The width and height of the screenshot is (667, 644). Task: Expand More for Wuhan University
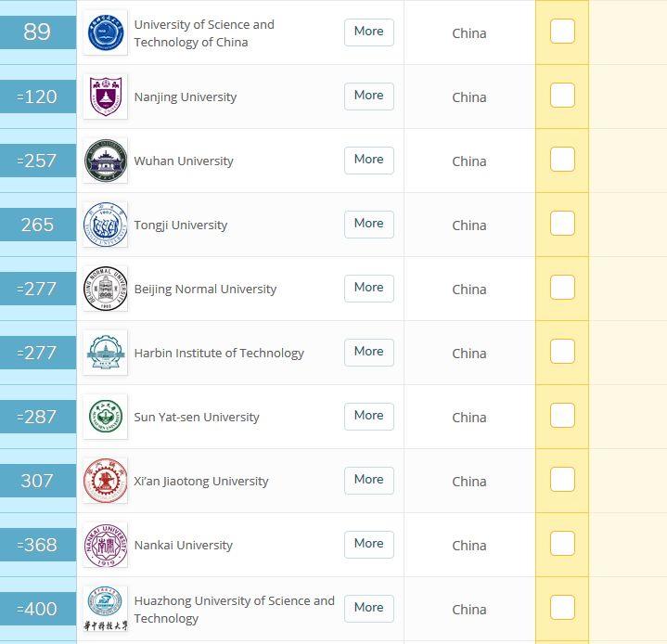click(x=368, y=160)
